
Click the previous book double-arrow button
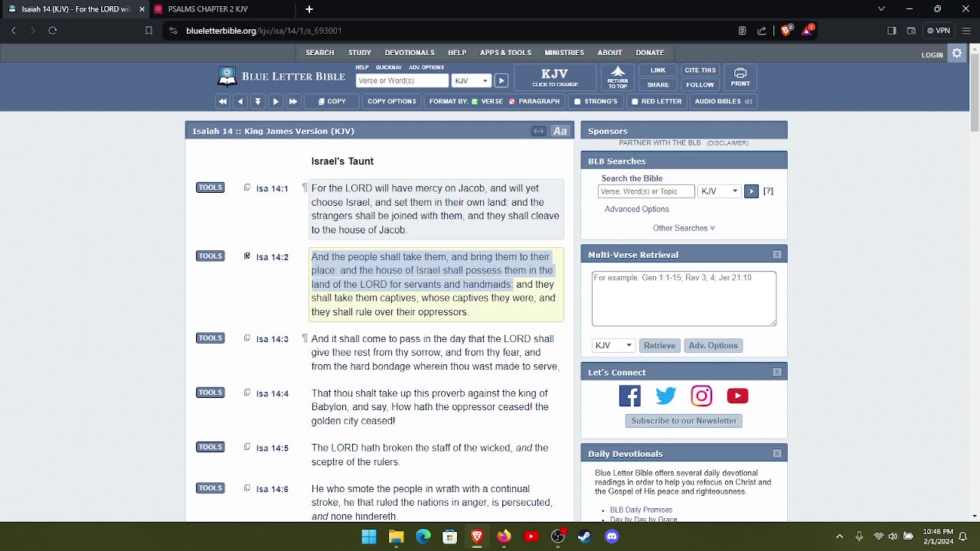point(223,101)
